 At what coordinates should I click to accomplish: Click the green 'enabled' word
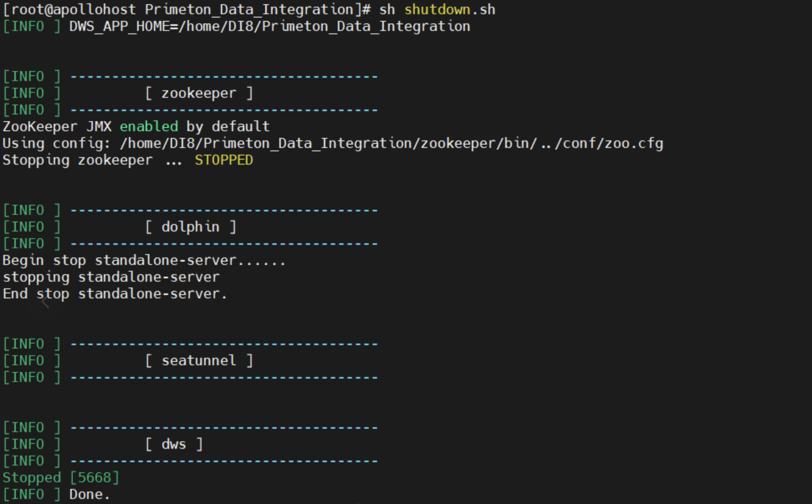[x=149, y=126]
